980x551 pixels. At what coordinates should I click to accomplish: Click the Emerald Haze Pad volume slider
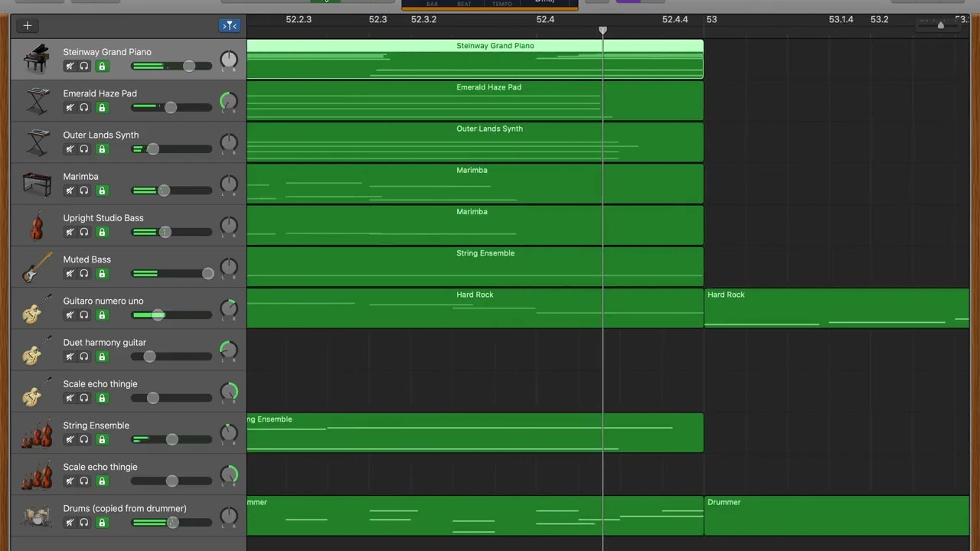(x=171, y=107)
